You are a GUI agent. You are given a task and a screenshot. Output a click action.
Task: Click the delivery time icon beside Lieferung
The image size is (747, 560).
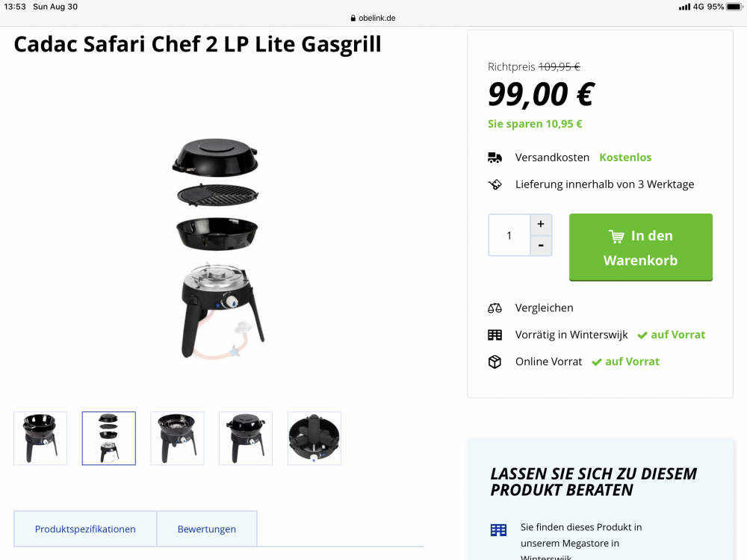coord(495,184)
